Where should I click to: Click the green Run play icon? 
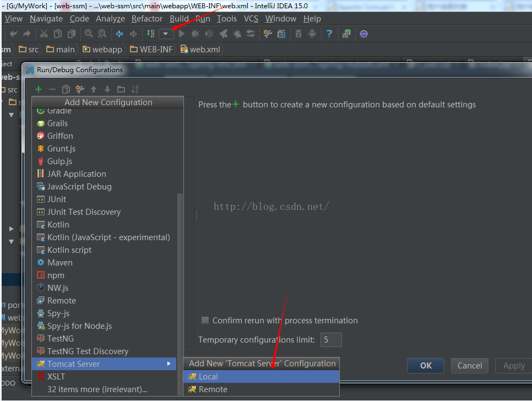tap(182, 34)
